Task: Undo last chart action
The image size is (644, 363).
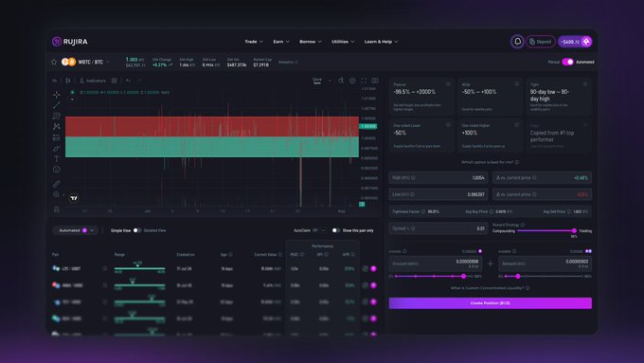Action: pyautogui.click(x=128, y=81)
